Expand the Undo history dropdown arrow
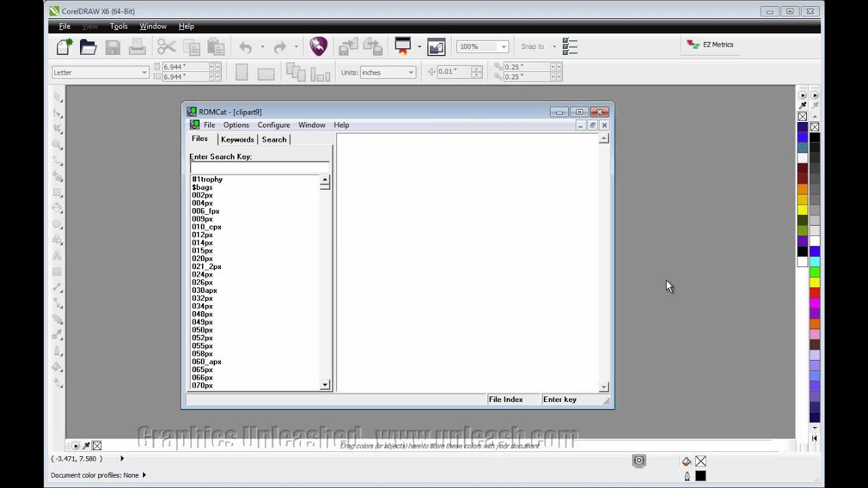Image resolution: width=868 pixels, height=488 pixels. [x=262, y=47]
